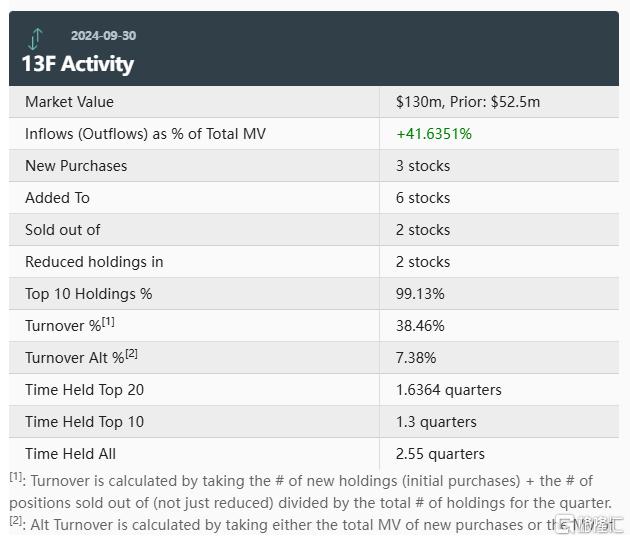630x541 pixels.
Task: Click the 38.46% turnover value
Action: point(420,326)
